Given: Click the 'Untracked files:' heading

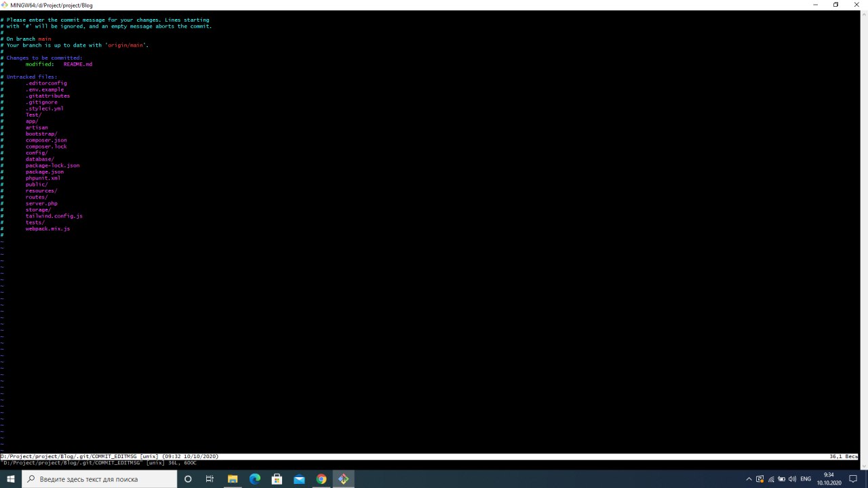Looking at the screenshot, I should click(32, 77).
